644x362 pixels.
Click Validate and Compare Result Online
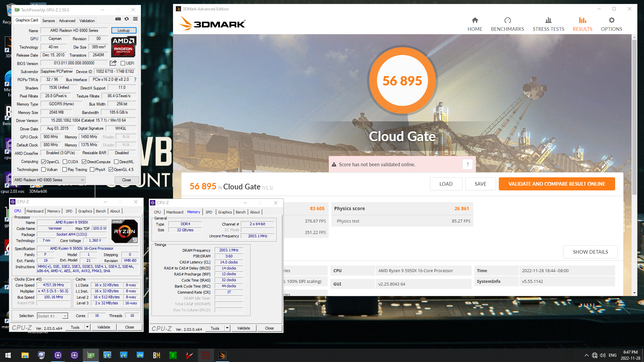pyautogui.click(x=556, y=184)
